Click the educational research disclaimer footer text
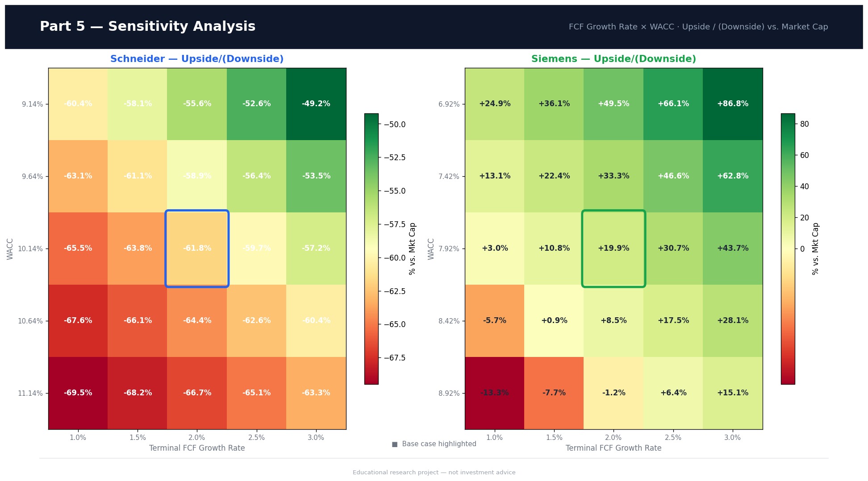Viewport: 868px width, 481px height. pos(434,473)
